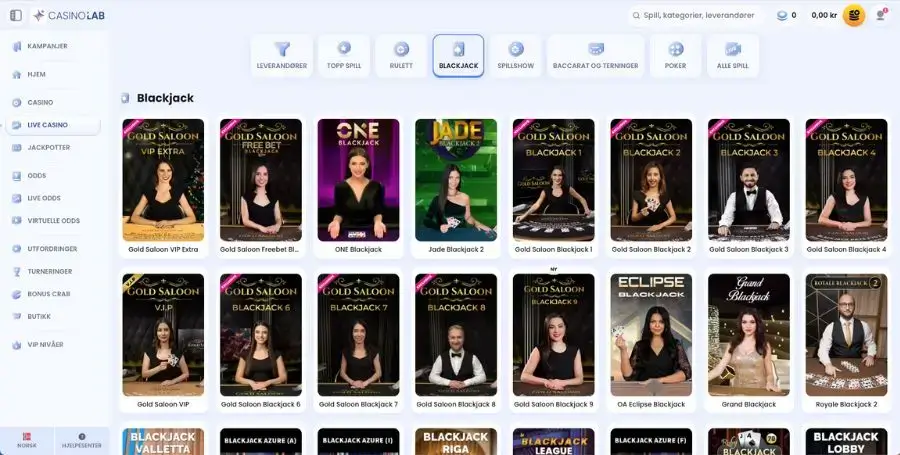The width and height of the screenshot is (900, 455).
Task: Click the Kampanjer sidebar icon
Action: click(x=17, y=46)
